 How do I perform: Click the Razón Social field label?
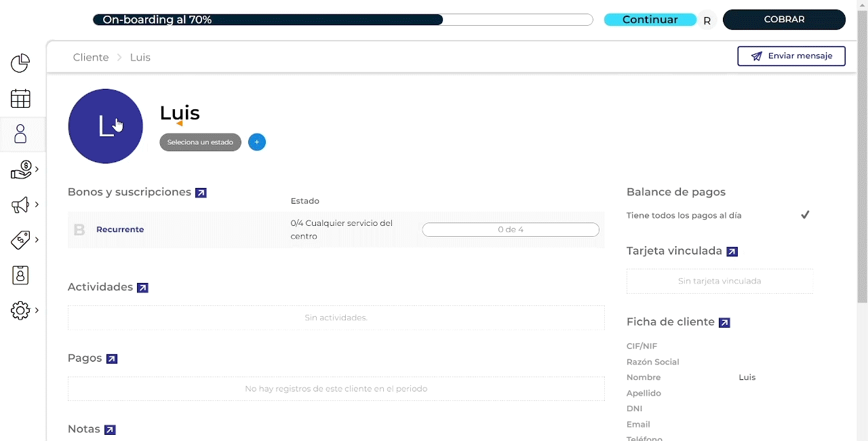pyautogui.click(x=653, y=362)
